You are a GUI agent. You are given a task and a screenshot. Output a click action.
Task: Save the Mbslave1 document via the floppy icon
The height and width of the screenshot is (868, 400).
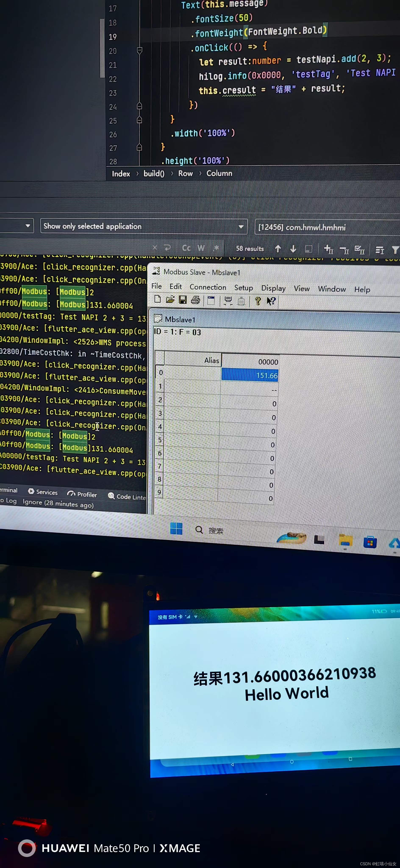tap(183, 300)
